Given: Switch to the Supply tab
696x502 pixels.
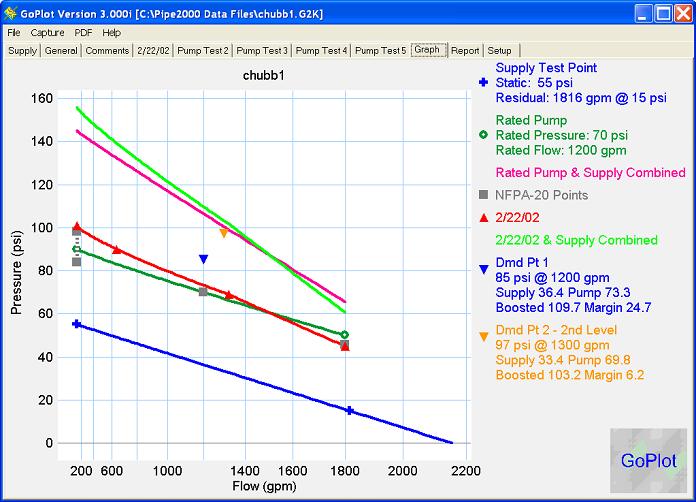Looking at the screenshot, I should 22,51.
